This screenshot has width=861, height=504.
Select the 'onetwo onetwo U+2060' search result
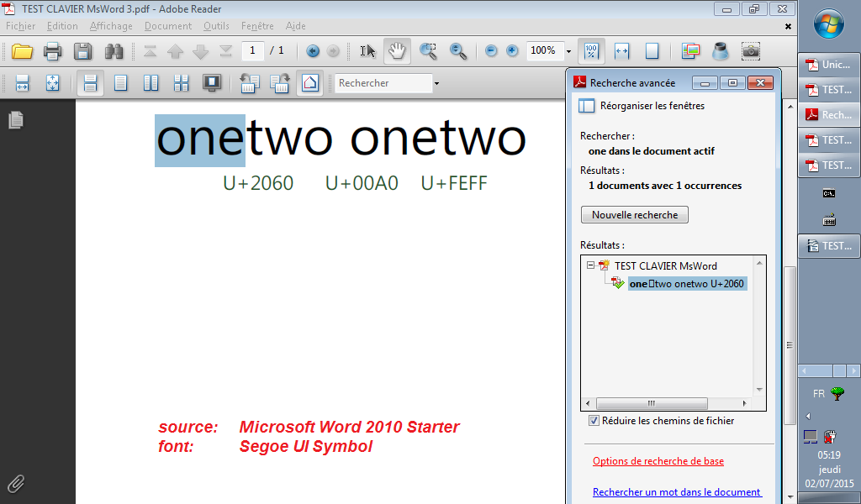(x=686, y=284)
